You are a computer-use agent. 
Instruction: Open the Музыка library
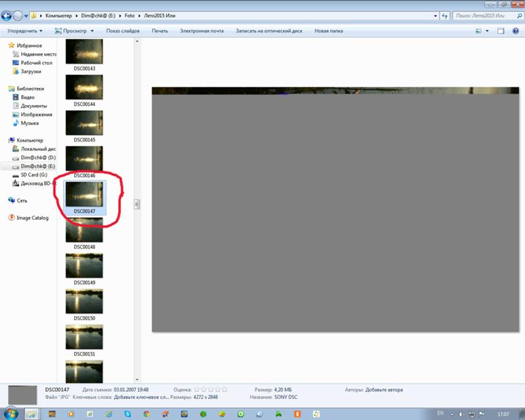tap(26, 123)
